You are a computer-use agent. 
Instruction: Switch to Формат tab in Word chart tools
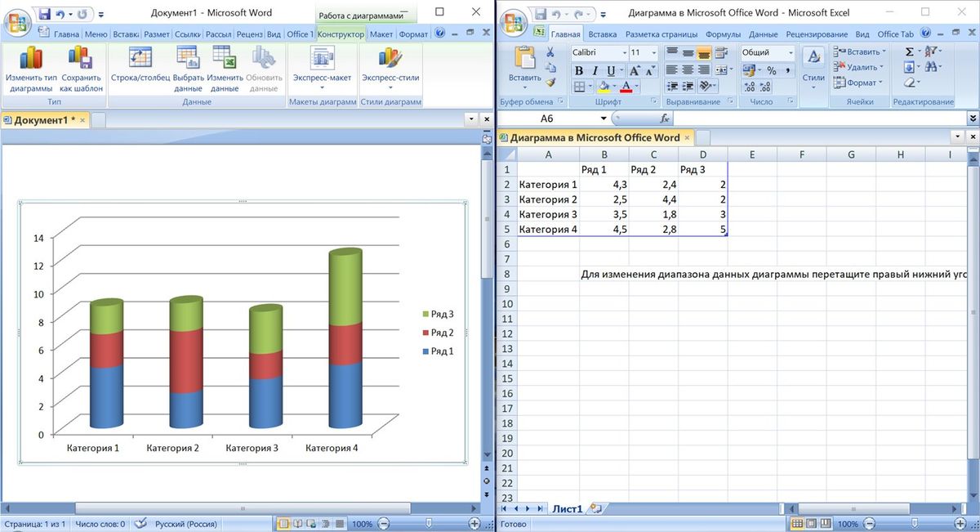pos(413,34)
